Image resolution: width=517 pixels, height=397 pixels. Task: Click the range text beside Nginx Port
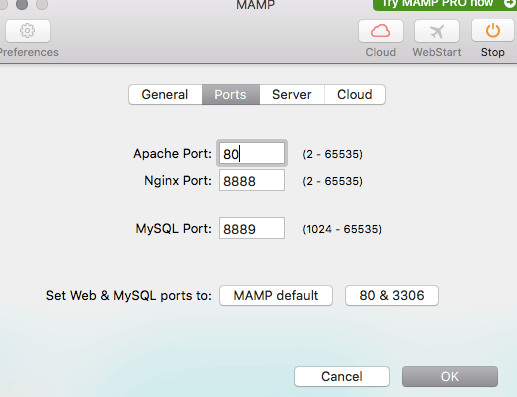point(332,181)
